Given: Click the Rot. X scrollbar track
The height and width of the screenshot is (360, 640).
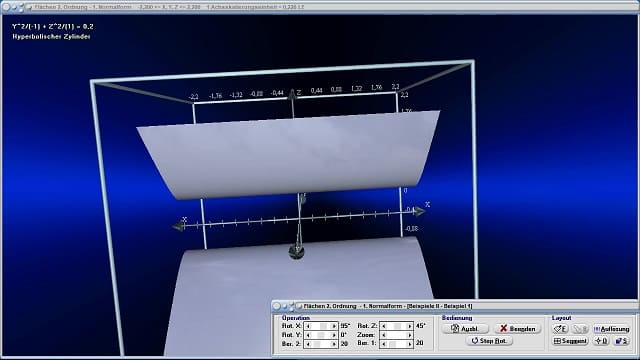Looking at the screenshot, I should point(321,326).
